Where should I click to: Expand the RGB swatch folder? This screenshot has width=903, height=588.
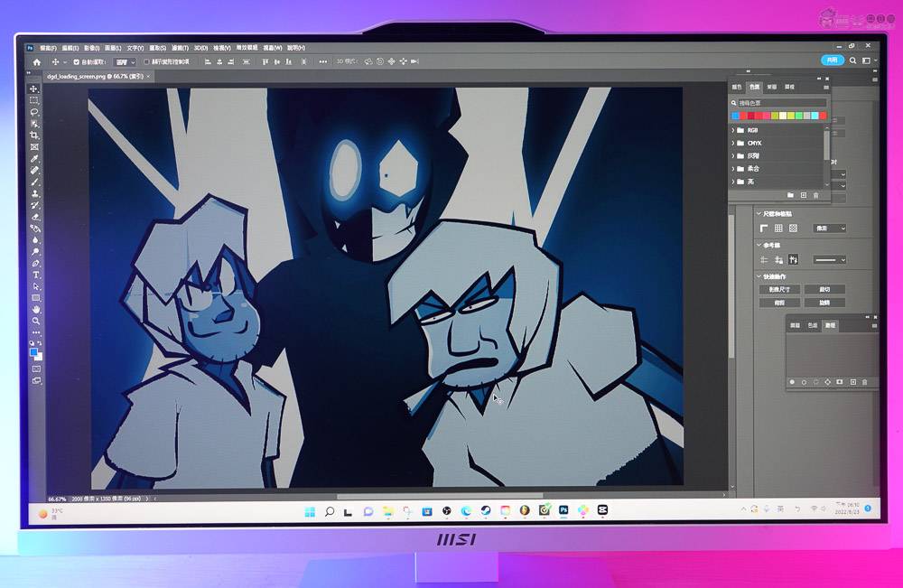pos(733,130)
